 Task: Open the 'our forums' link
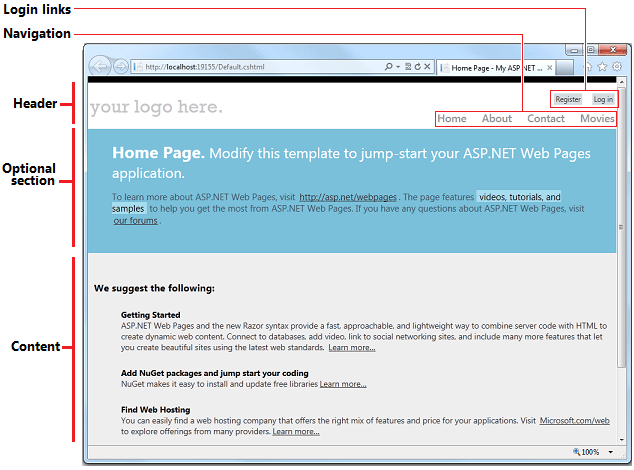click(x=135, y=220)
